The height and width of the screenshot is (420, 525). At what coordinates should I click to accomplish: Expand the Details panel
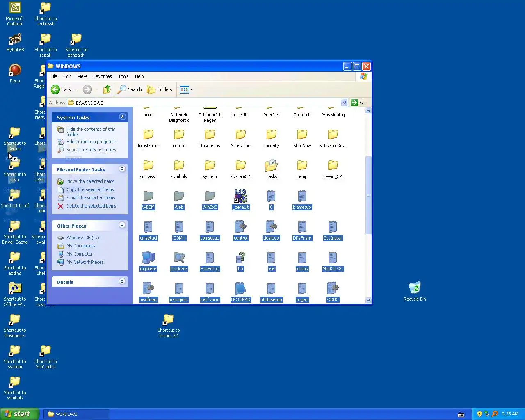click(x=122, y=281)
